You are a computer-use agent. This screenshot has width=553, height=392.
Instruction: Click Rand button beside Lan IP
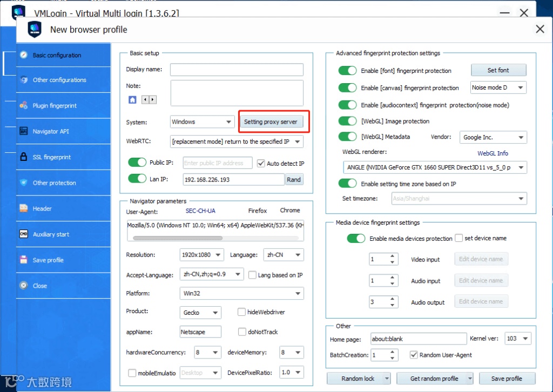coord(294,179)
